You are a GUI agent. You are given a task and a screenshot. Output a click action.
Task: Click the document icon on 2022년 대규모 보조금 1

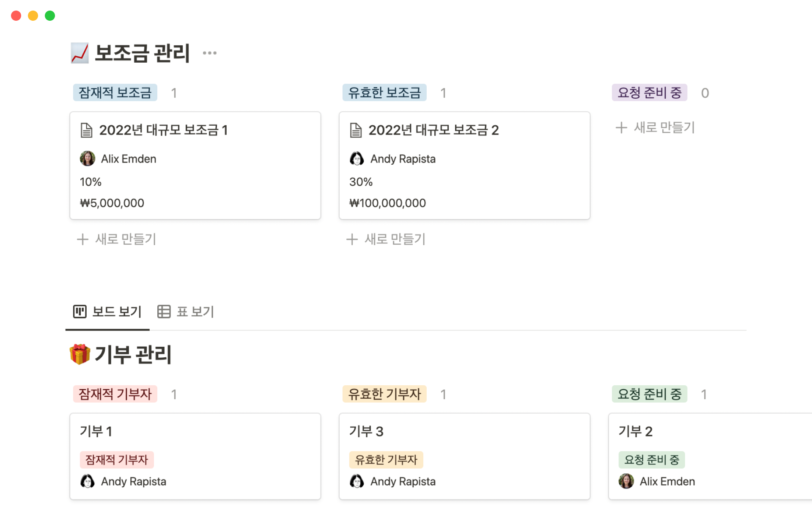pos(86,130)
